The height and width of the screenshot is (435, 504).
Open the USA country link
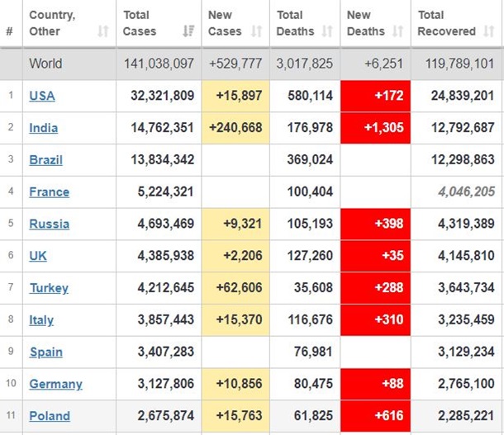(42, 96)
